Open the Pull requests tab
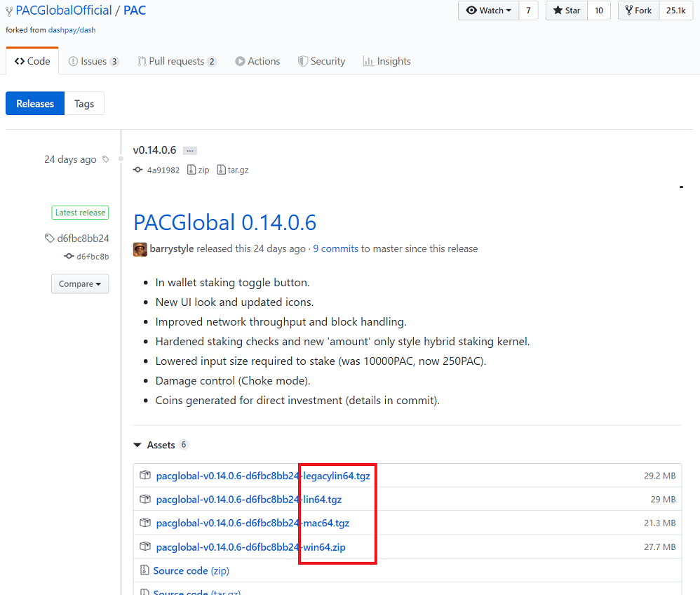The width and height of the screenshot is (700, 595). tap(177, 61)
